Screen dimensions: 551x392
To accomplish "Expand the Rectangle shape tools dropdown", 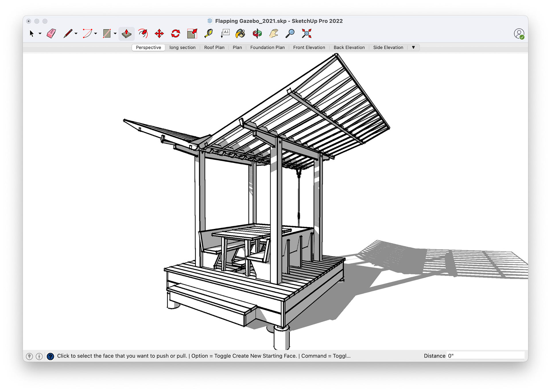I will 115,34.
